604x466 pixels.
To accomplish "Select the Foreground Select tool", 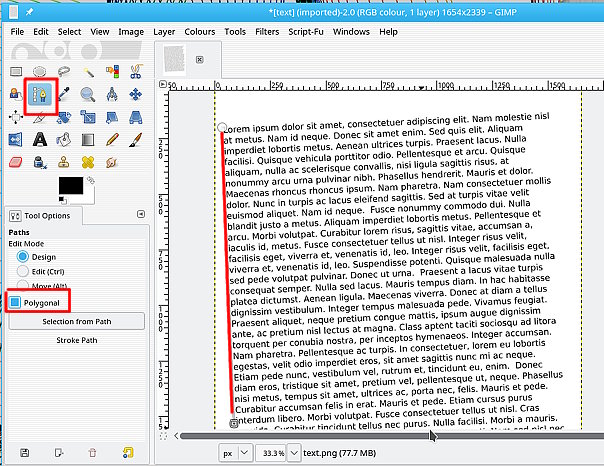I will coord(16,94).
